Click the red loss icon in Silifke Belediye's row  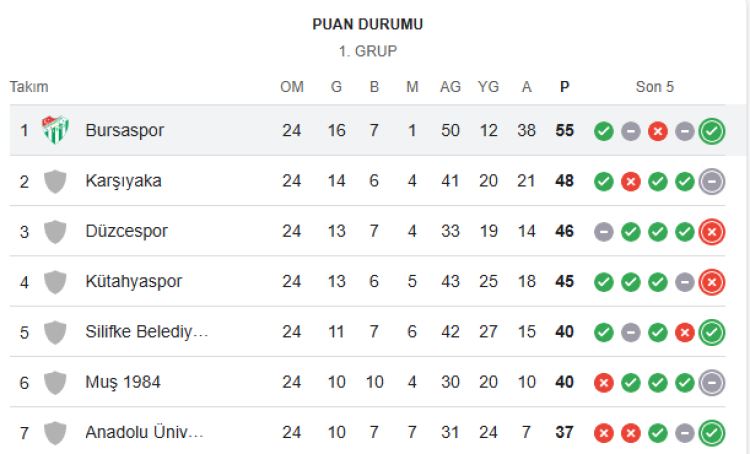tap(684, 332)
